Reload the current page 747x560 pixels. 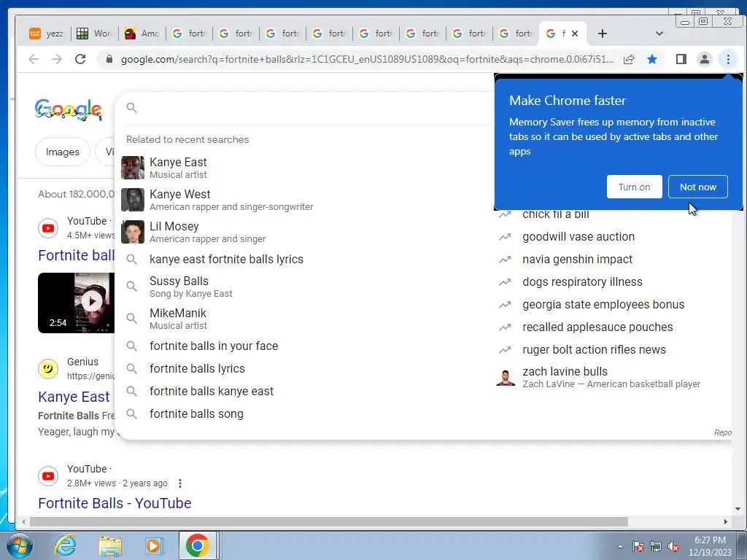pos(80,59)
